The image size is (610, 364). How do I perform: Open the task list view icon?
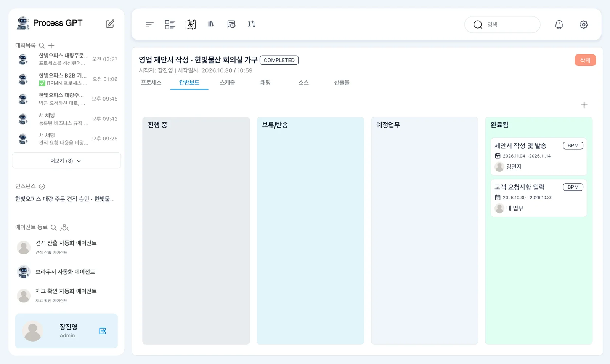coord(170,24)
